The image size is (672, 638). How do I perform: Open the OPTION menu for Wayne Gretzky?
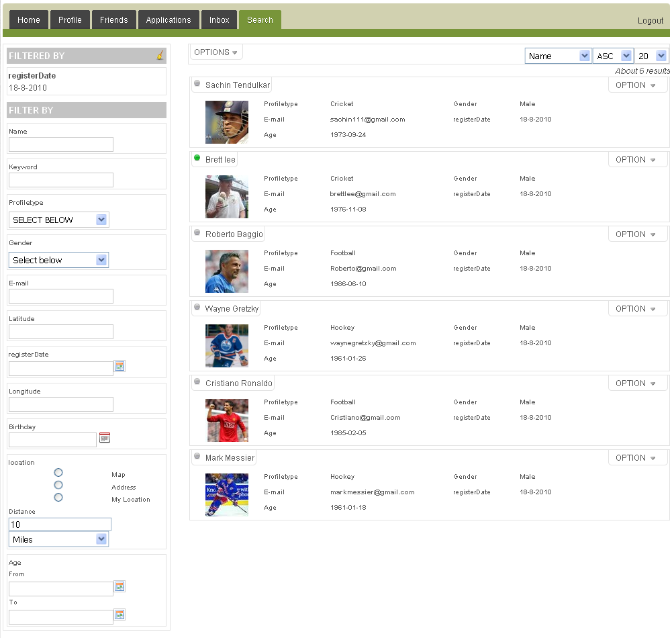(x=636, y=308)
